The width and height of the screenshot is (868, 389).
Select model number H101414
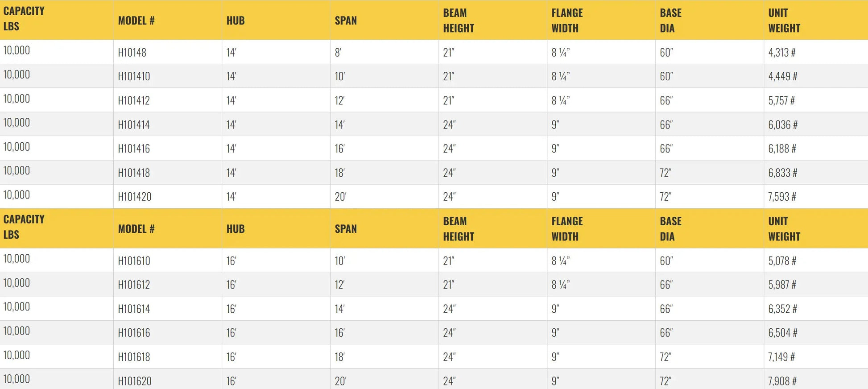[134, 125]
